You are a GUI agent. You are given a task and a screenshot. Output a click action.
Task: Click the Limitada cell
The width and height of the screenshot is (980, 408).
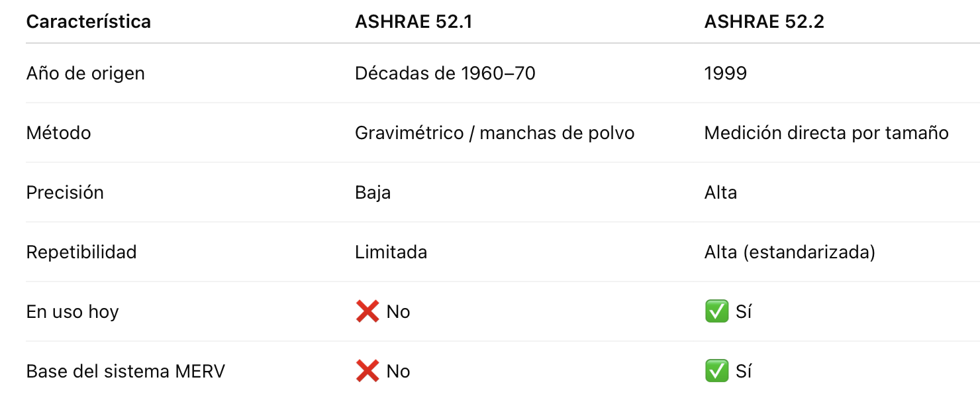391,252
